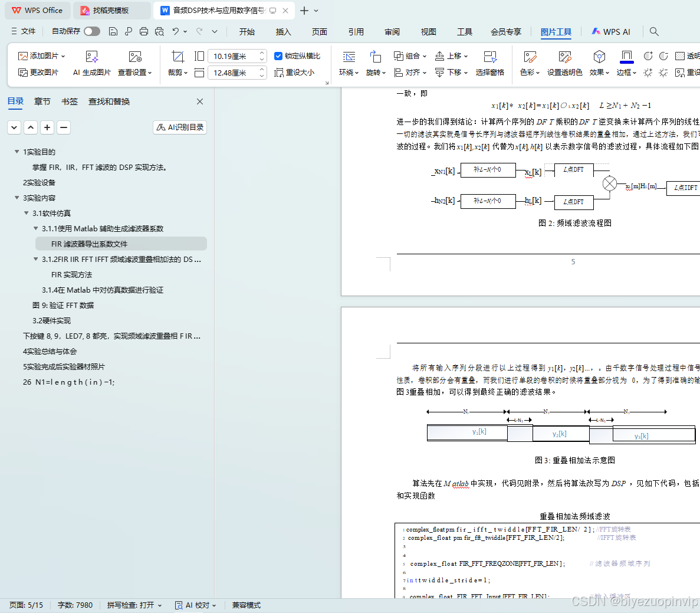Image resolution: width=700 pixels, height=613 pixels.
Task: Open the 视图 ribbon tab
Action: pos(429,32)
